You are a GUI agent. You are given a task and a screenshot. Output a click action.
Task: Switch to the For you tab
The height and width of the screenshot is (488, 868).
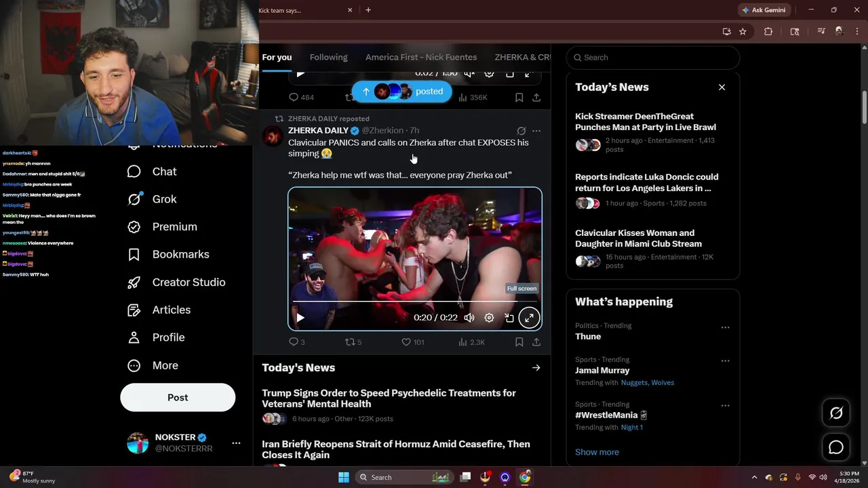[x=277, y=58]
